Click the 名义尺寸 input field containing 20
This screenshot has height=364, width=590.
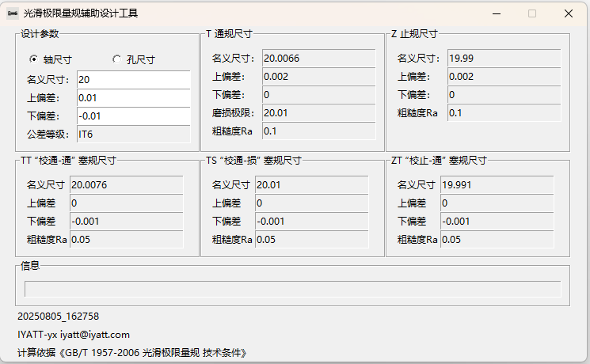click(x=134, y=80)
